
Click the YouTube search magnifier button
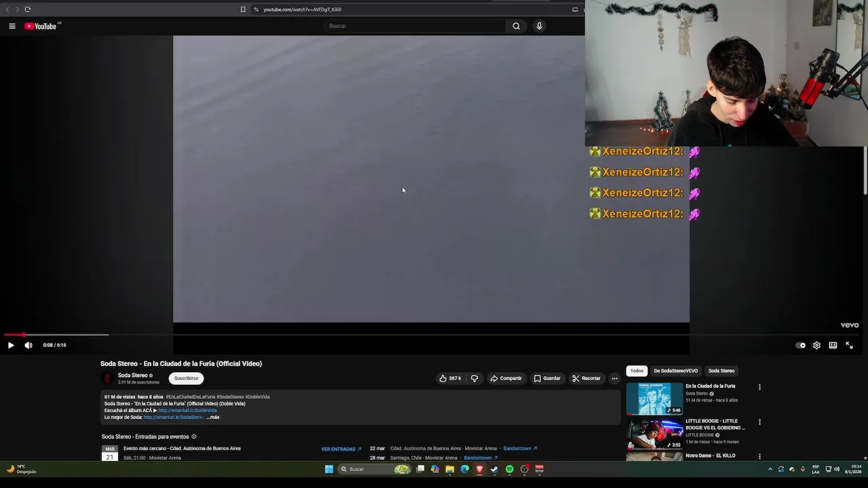pos(516,26)
